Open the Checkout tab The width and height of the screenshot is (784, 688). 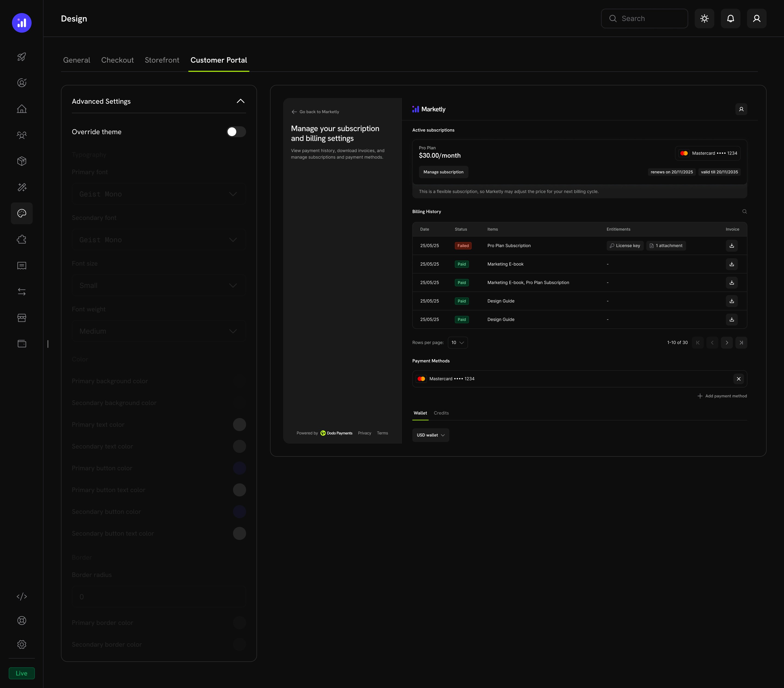117,60
